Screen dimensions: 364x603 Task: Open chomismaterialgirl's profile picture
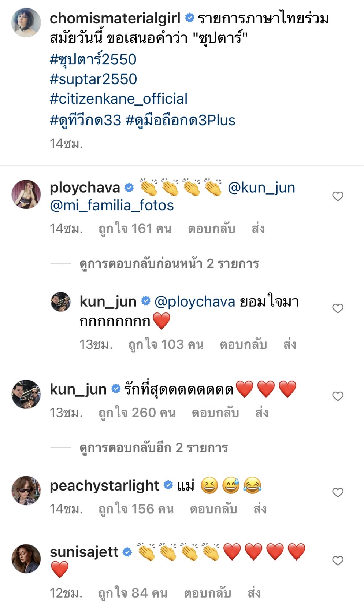[x=25, y=23]
